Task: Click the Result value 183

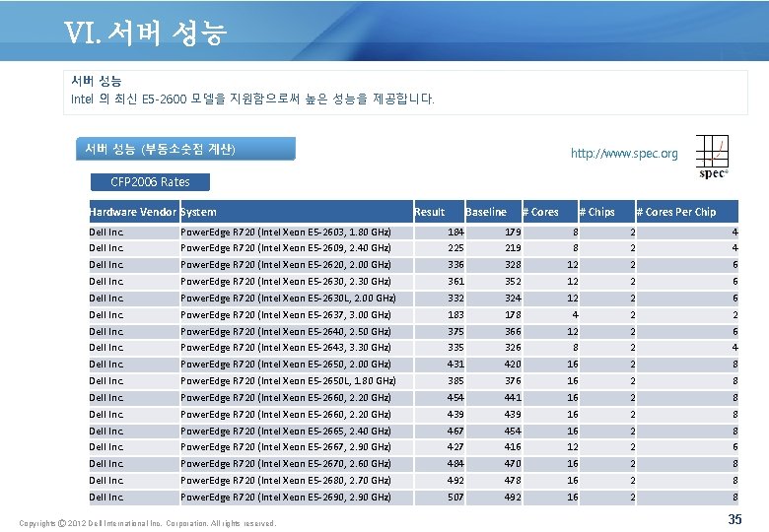Action: (455, 314)
